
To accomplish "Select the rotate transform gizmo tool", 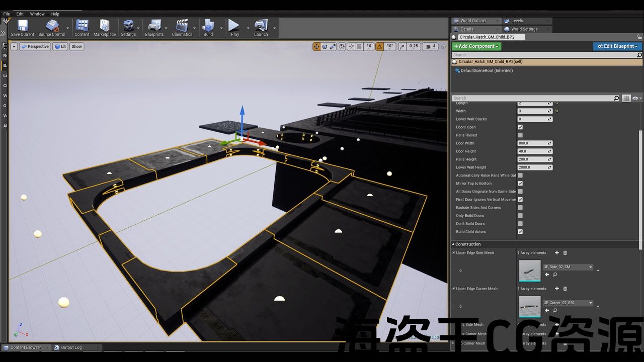I will [x=325, y=46].
